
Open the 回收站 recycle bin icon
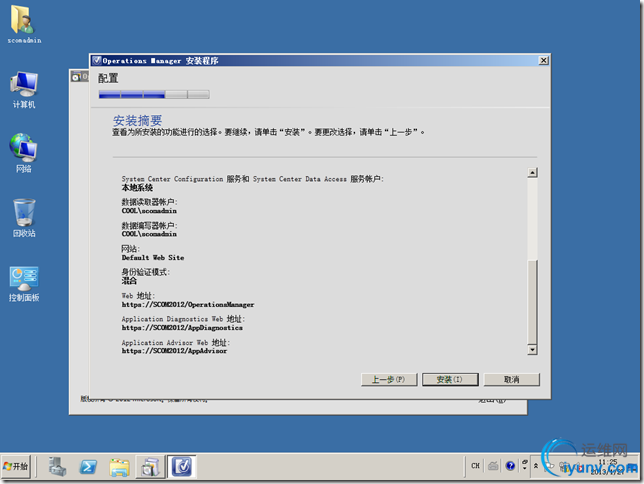click(x=24, y=218)
